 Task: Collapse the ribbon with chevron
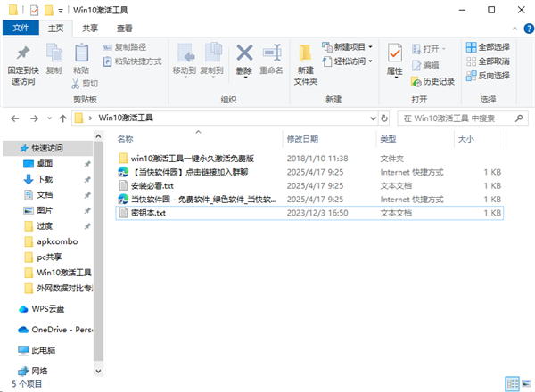click(514, 29)
